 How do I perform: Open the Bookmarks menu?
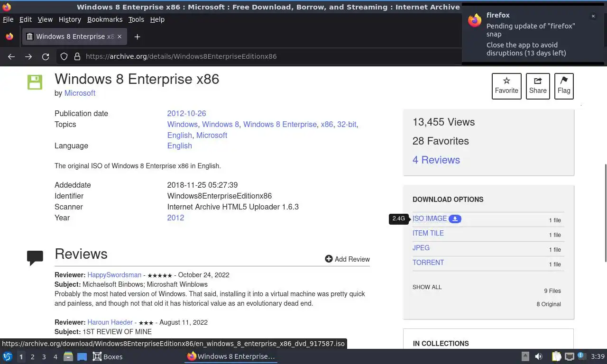(x=105, y=19)
